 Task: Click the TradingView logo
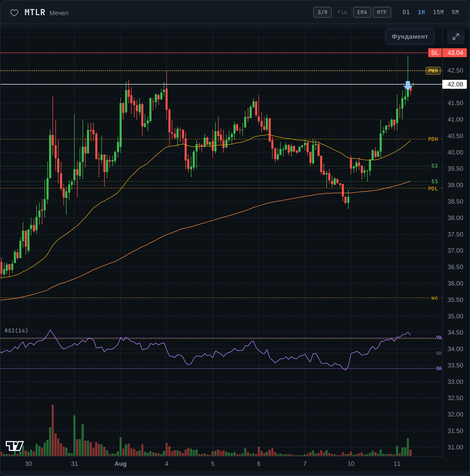pos(15,446)
